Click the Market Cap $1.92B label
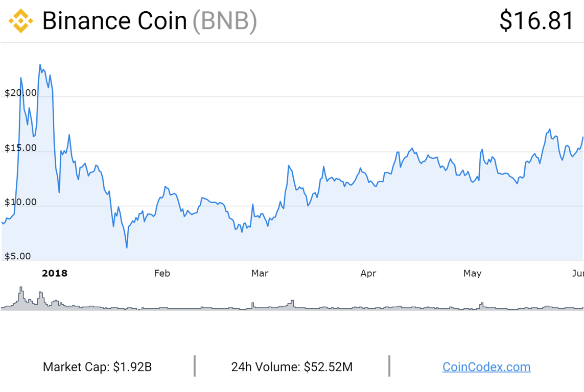Screen dimensions: 584x392 click(97, 366)
